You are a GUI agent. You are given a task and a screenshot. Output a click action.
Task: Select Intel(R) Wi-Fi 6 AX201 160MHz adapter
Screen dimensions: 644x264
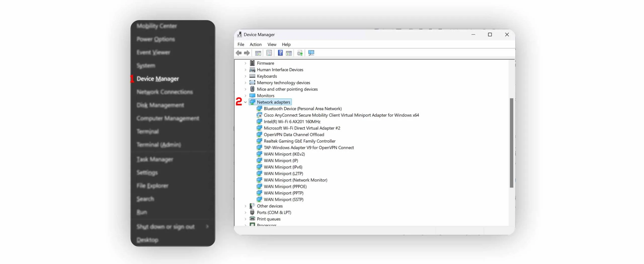point(292,122)
